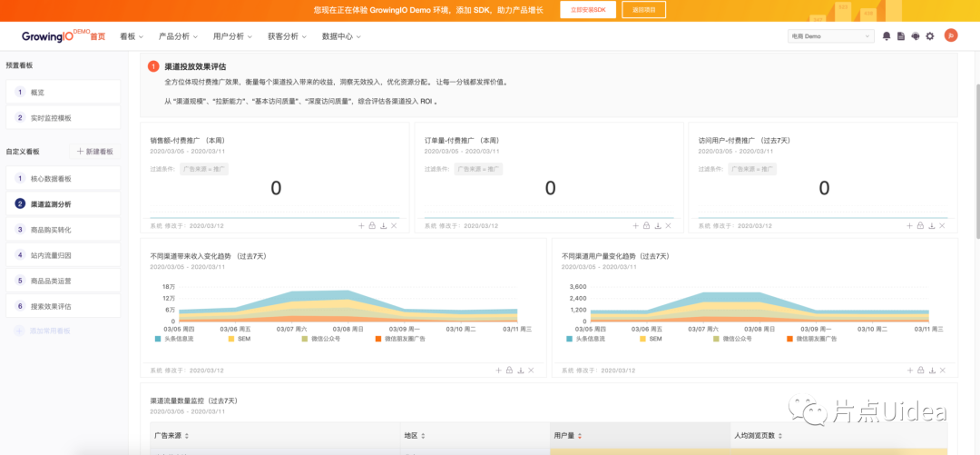Click the lock icon on 订单量-付费推广 card

[x=646, y=225]
